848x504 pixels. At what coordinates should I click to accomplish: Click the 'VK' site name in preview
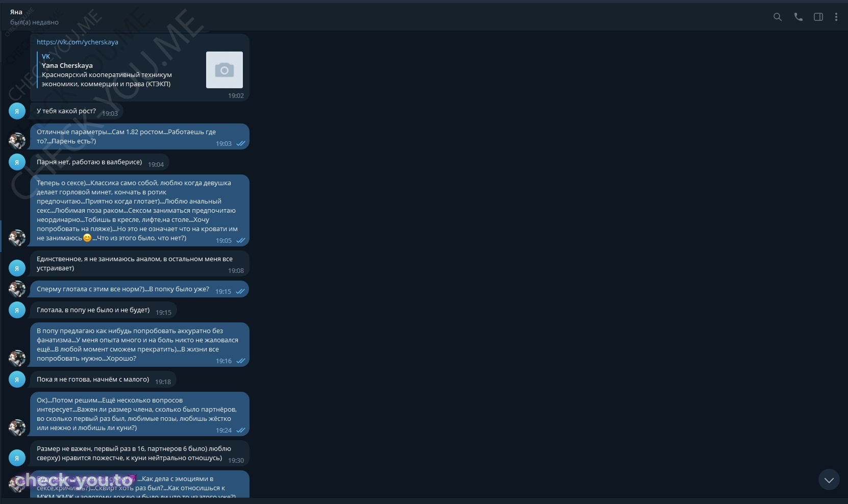46,57
